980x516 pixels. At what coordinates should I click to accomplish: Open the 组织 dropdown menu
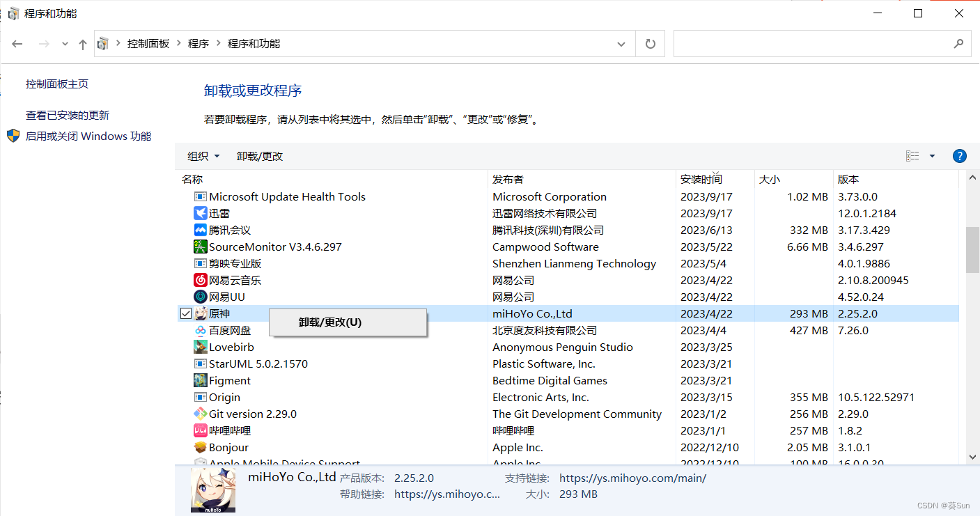click(203, 156)
